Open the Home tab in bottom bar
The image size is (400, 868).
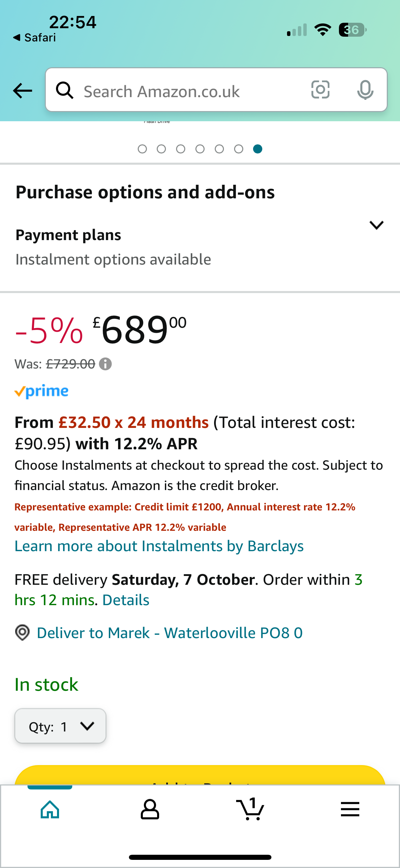(x=50, y=810)
